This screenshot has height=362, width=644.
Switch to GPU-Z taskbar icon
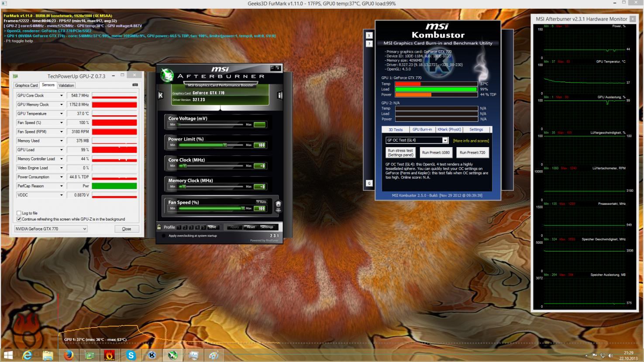click(x=90, y=355)
